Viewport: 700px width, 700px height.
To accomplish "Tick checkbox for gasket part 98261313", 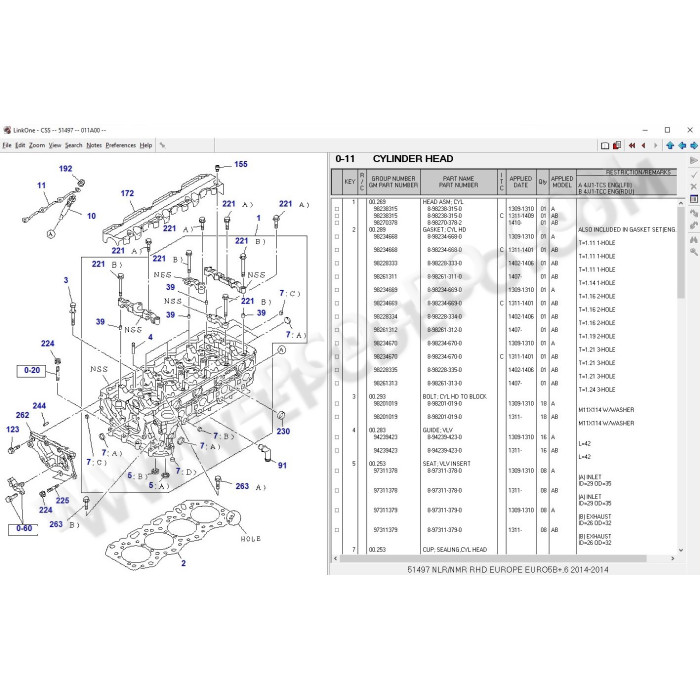I will [x=337, y=383].
